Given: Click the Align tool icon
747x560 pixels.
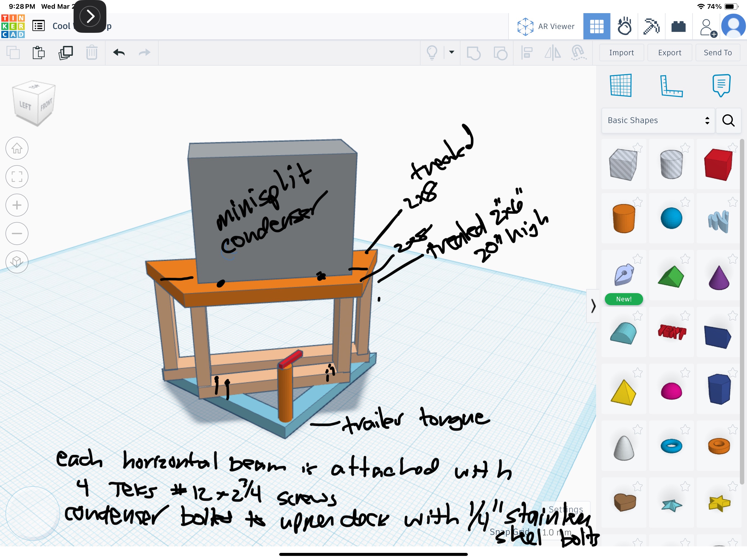Looking at the screenshot, I should pyautogui.click(x=526, y=53).
